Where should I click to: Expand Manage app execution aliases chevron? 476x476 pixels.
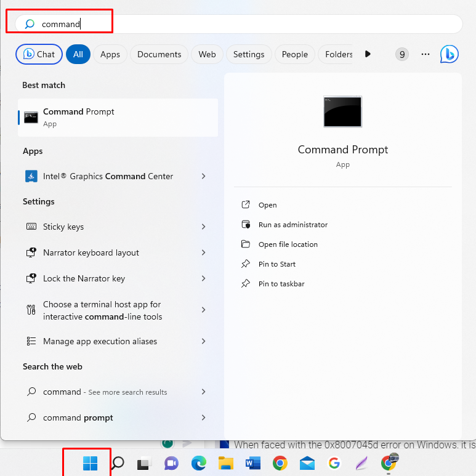203,341
